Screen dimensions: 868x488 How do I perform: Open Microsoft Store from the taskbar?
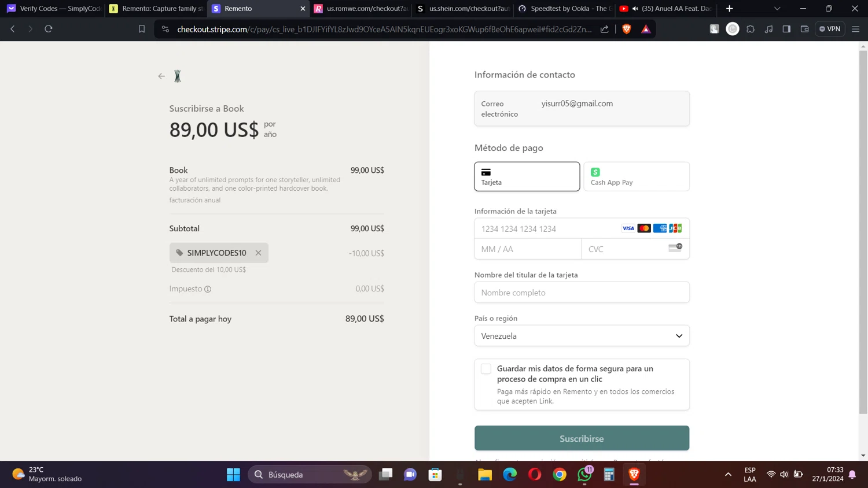pos(435,475)
